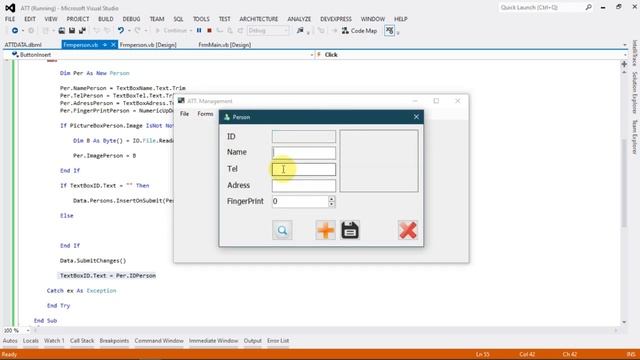Close the Frmperson.vb tab

click(113, 45)
